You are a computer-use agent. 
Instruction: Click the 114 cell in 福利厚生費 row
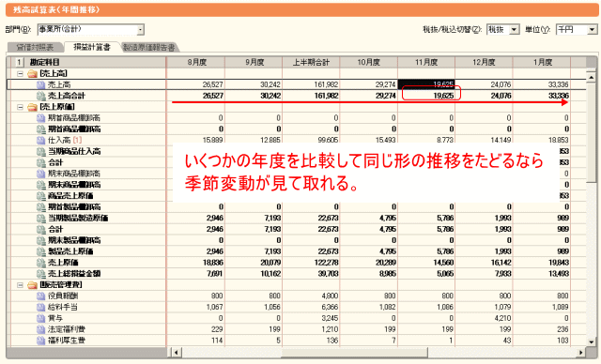click(196, 341)
